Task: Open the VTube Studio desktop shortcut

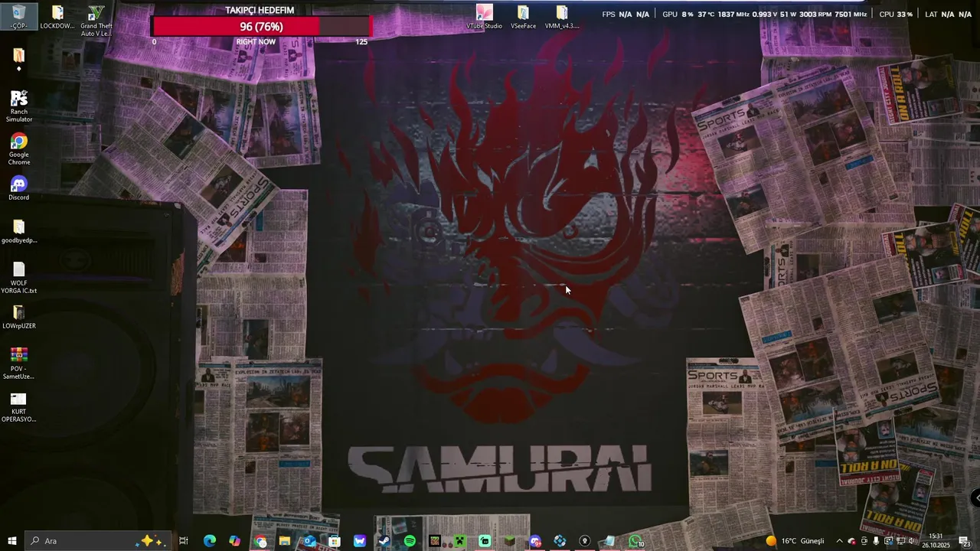Action: [484, 17]
